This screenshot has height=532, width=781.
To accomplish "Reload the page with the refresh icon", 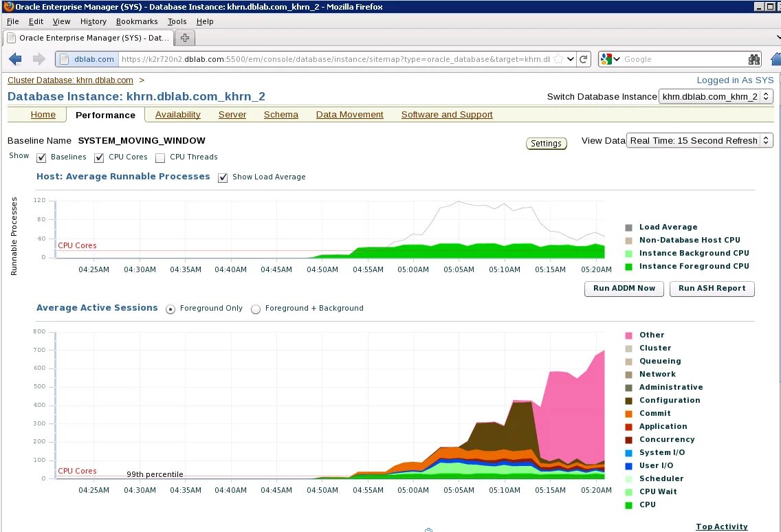I will (584, 59).
